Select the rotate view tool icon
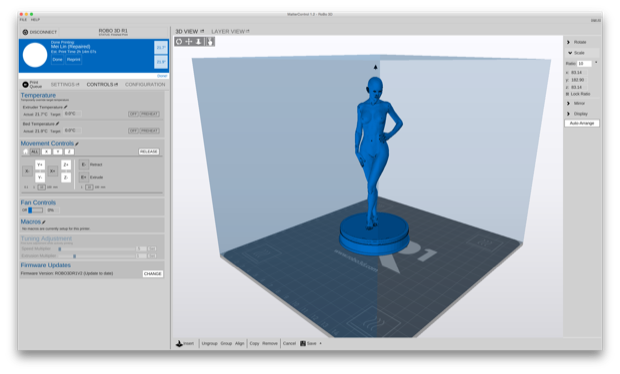The height and width of the screenshot is (374, 620). coord(179,42)
